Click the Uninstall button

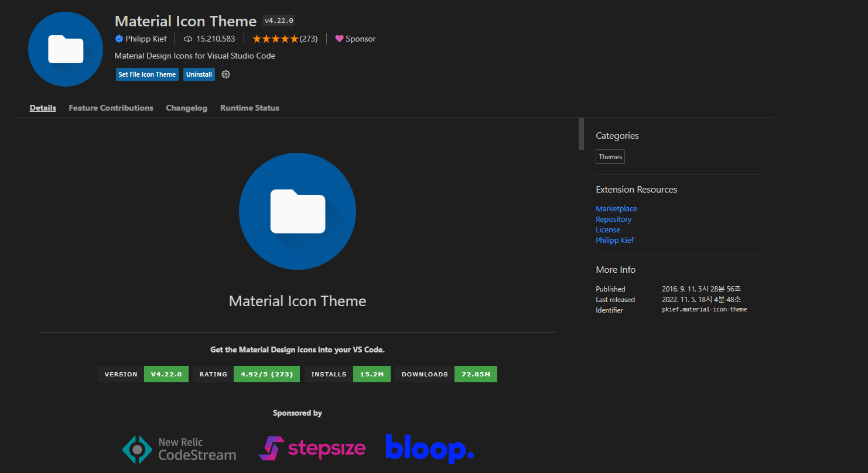click(199, 74)
